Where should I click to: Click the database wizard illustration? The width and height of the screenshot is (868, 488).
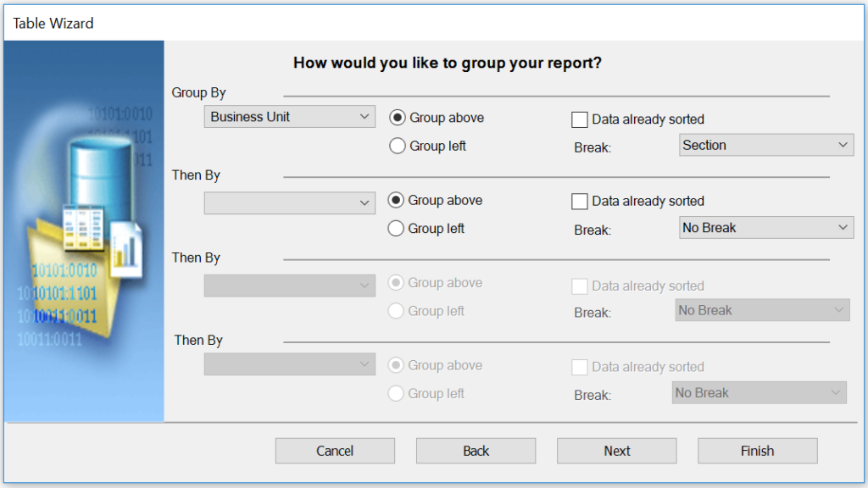pyautogui.click(x=84, y=231)
